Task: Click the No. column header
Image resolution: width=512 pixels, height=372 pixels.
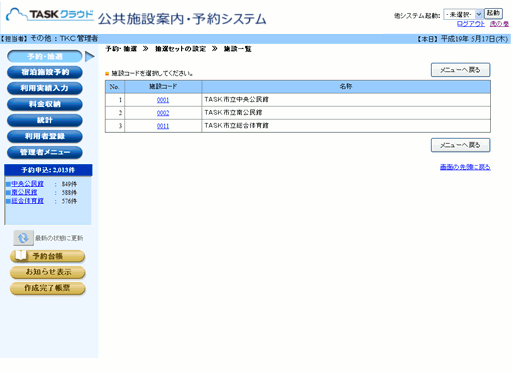Action: pos(115,87)
